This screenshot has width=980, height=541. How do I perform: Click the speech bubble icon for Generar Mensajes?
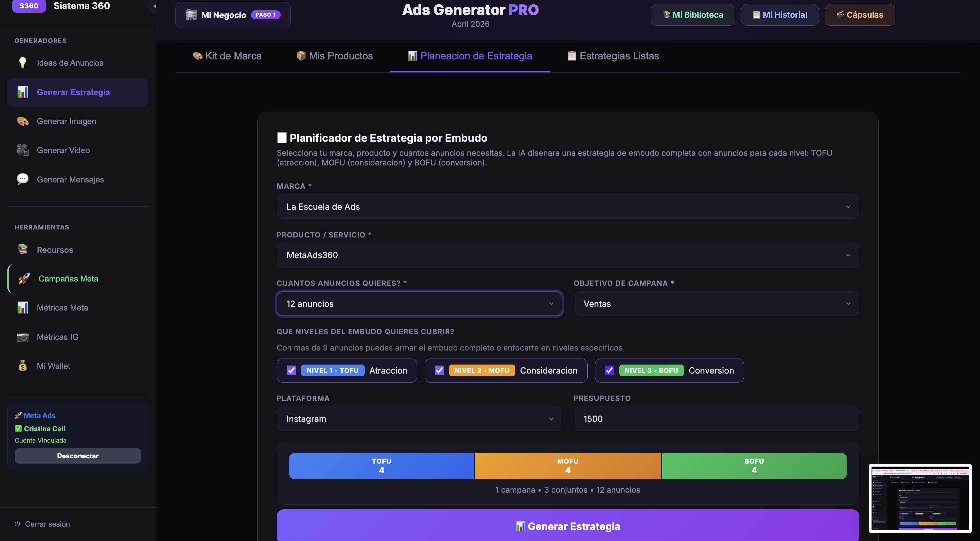coord(22,179)
